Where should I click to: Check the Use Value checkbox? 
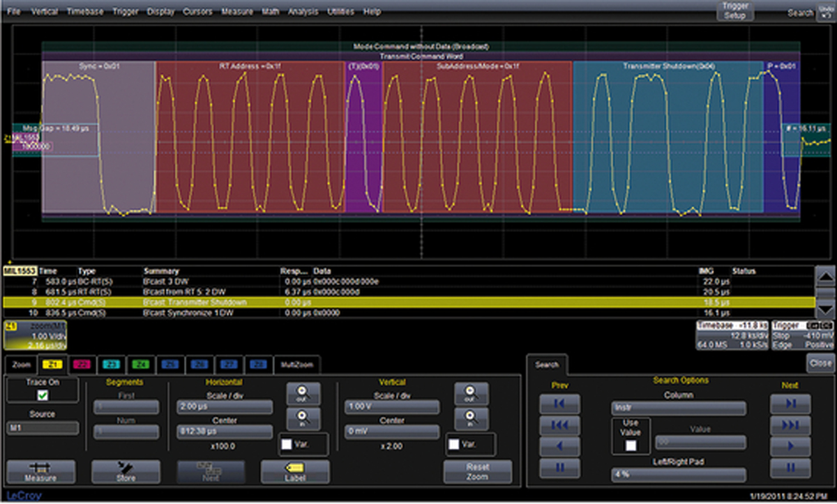coord(631,445)
